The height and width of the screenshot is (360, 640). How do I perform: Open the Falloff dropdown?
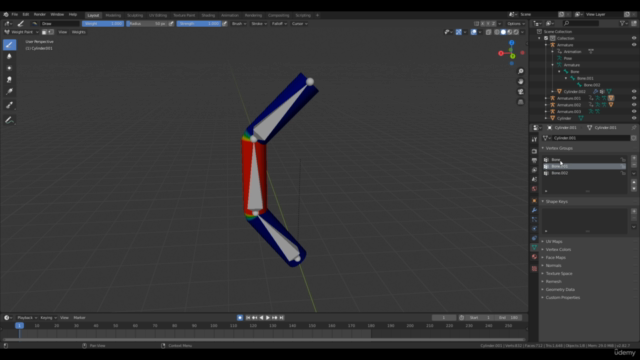pyautogui.click(x=279, y=24)
